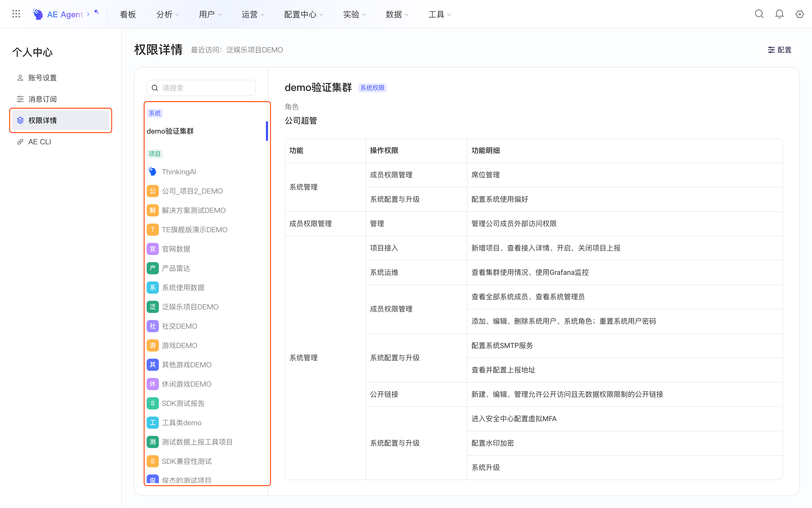Open the notifications bell icon
The image size is (812, 508).
pos(780,14)
